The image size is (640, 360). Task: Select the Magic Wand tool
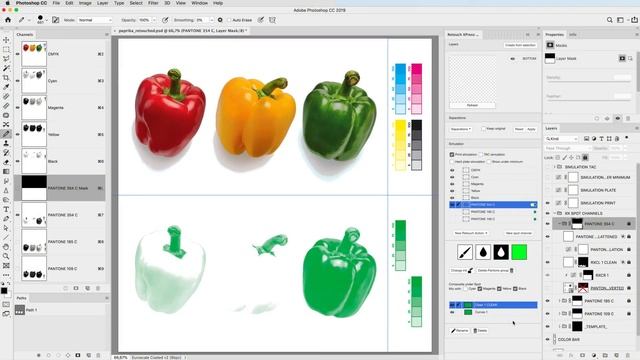point(6,68)
